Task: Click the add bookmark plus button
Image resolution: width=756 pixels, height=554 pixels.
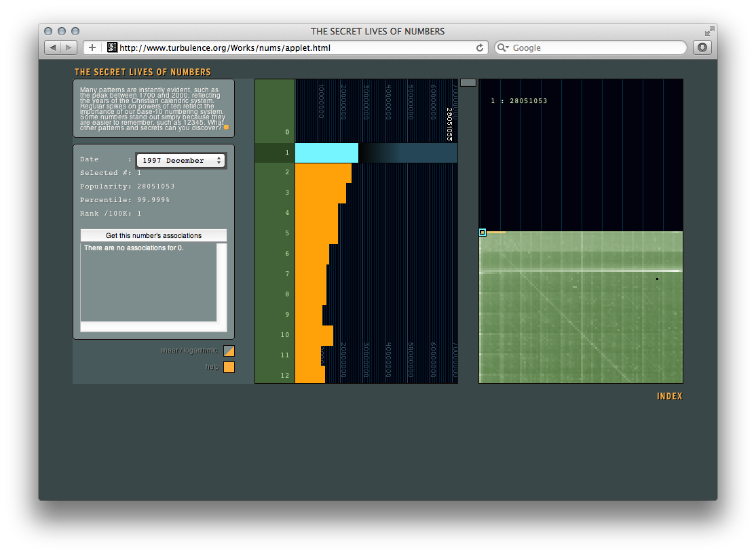Action: click(x=92, y=47)
